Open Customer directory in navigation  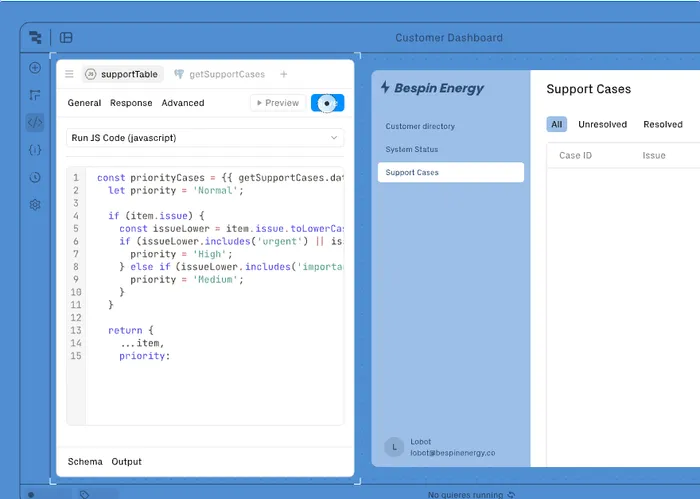[420, 127]
